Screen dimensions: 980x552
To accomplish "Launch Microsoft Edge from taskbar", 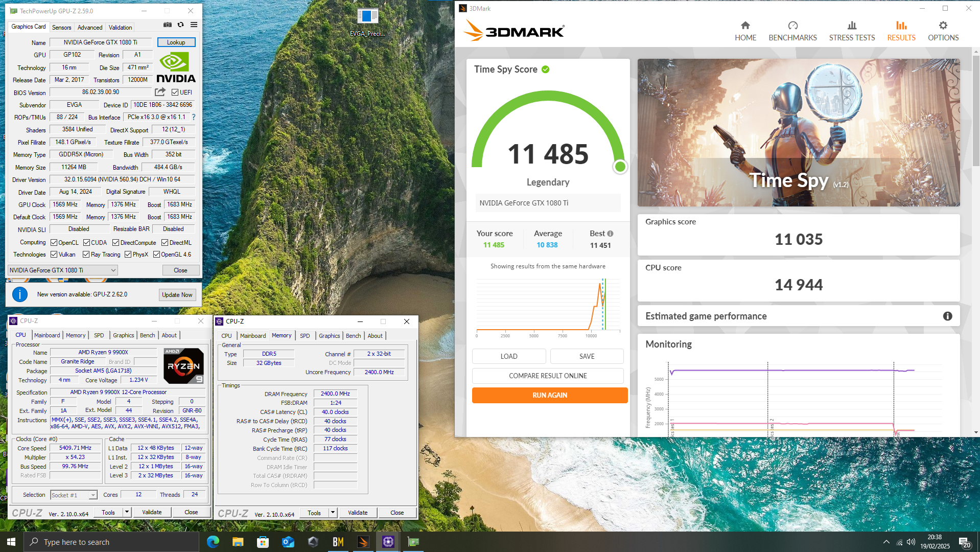I will point(213,542).
